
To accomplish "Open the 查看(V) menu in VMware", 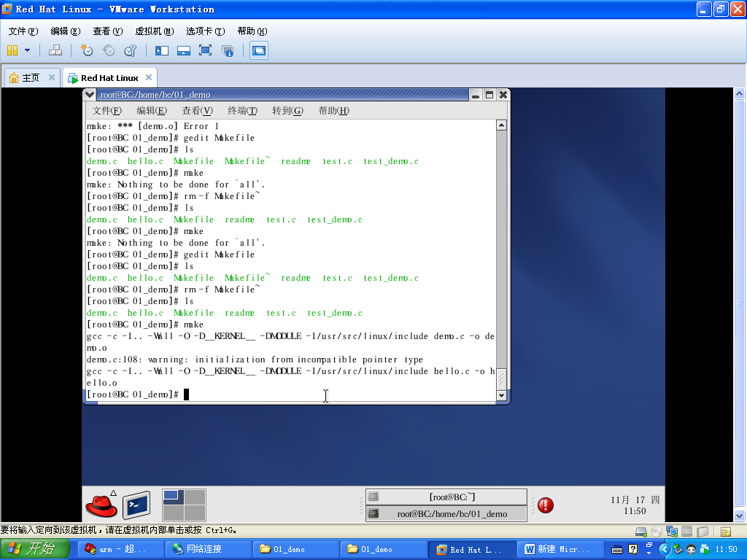I will tap(108, 31).
